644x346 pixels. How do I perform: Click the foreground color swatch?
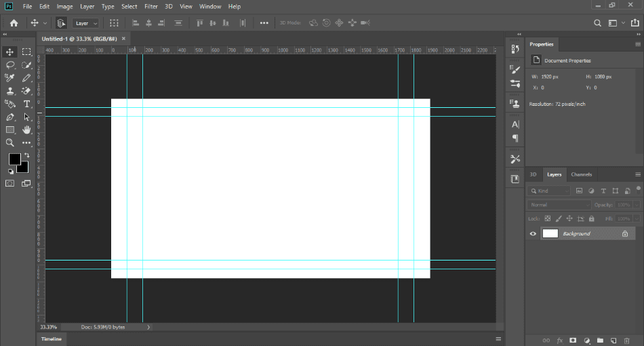[14, 159]
